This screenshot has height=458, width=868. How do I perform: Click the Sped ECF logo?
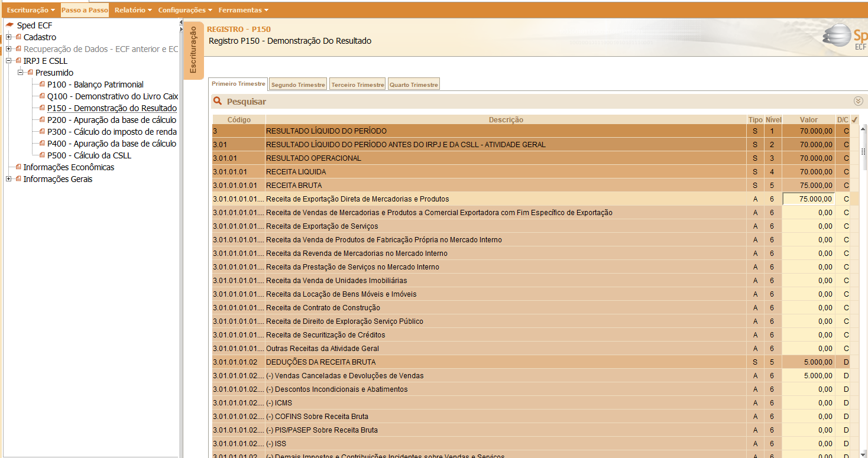click(846, 37)
